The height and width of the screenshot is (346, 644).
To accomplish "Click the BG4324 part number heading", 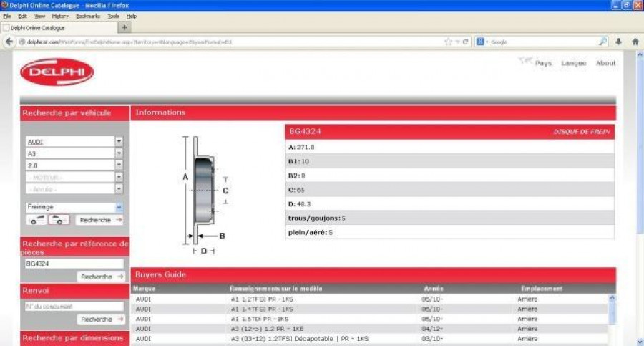I will pos(305,132).
